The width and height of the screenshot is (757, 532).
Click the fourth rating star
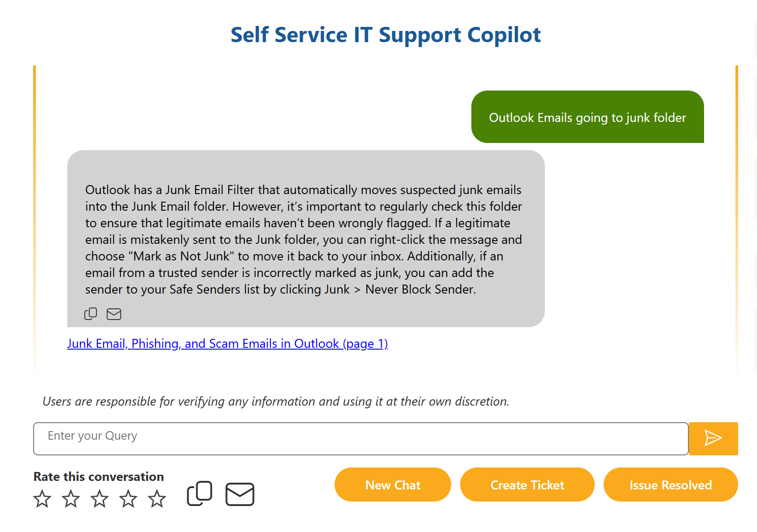(128, 497)
